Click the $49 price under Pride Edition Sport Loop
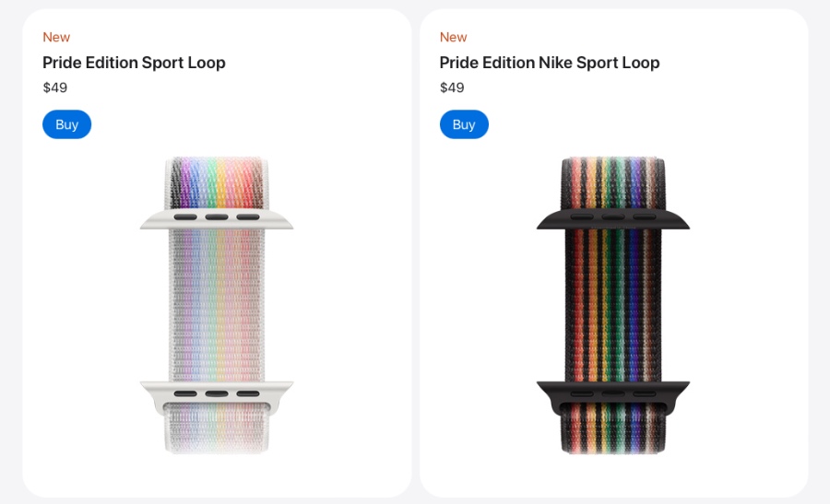830x504 pixels. [55, 88]
